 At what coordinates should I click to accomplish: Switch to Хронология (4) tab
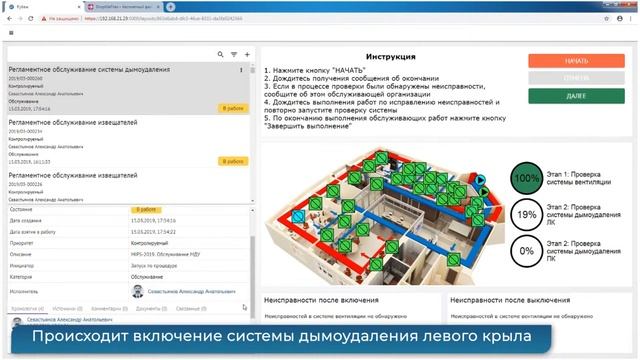[x=27, y=309]
